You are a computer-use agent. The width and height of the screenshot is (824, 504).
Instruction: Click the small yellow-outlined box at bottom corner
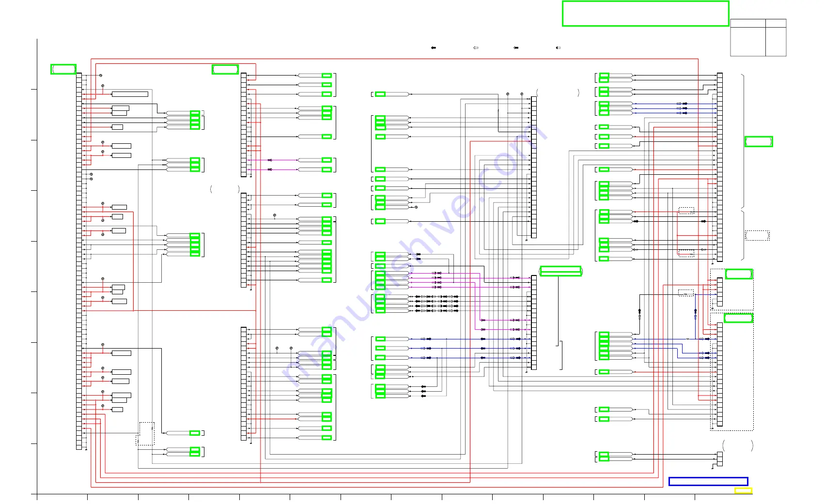[x=743, y=491]
